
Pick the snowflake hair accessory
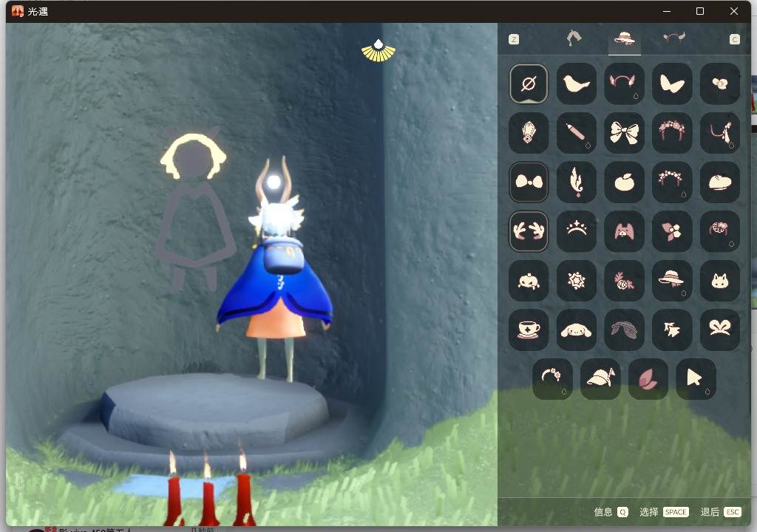[577, 281]
